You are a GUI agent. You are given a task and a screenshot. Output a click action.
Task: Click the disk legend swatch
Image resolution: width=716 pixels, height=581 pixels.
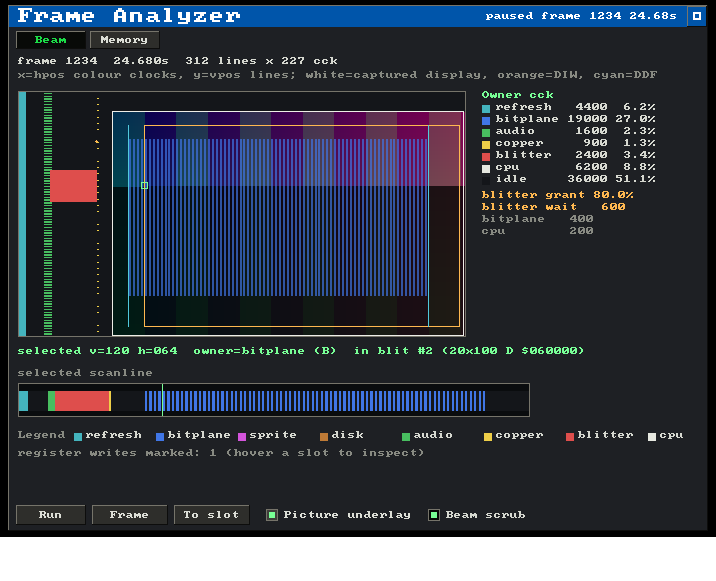coord(324,437)
